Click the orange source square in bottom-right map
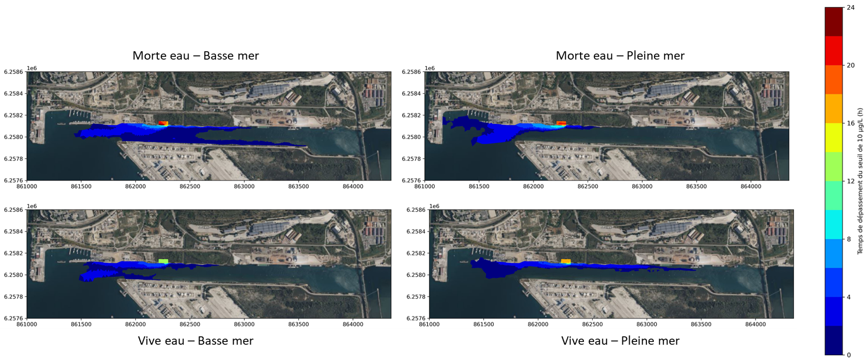The height and width of the screenshot is (360, 868). coord(566,261)
